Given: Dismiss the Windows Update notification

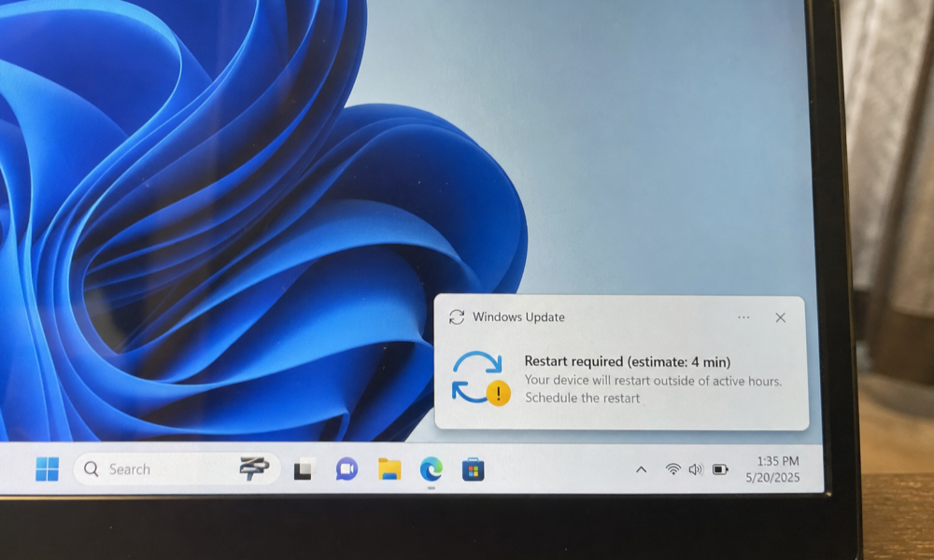Looking at the screenshot, I should [x=780, y=317].
